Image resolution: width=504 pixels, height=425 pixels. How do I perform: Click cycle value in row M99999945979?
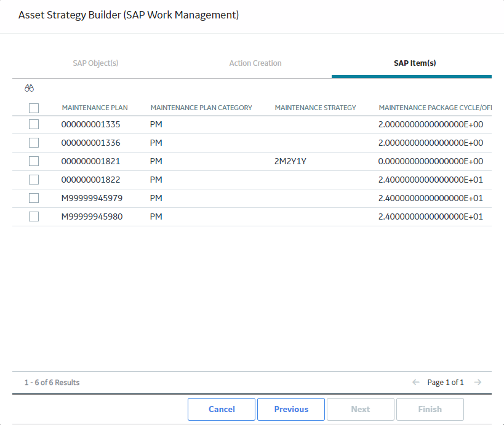[430, 198]
